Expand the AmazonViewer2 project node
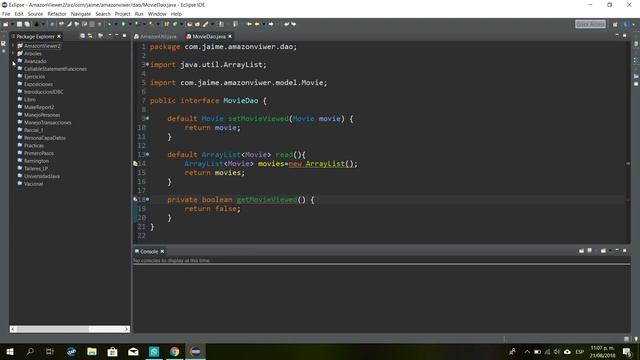Viewport: 640px width, 360px height. click(13, 46)
